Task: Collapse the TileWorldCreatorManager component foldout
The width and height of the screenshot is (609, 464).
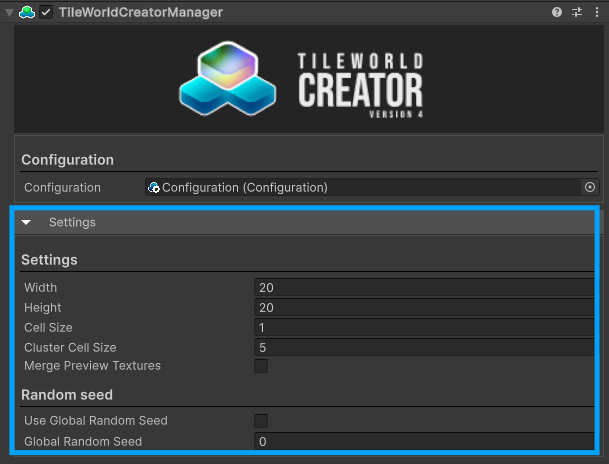Action: coord(9,12)
